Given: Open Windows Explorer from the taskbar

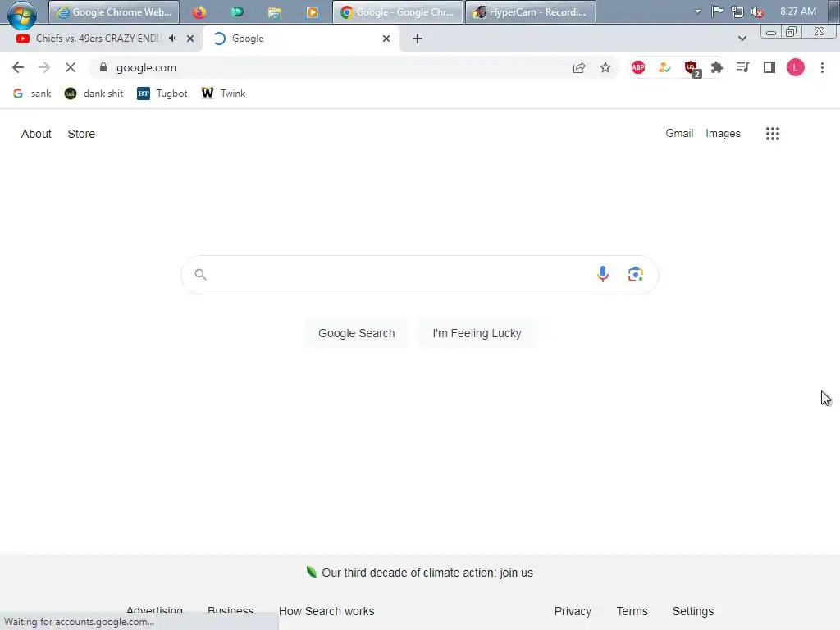Looking at the screenshot, I should 275,11.
